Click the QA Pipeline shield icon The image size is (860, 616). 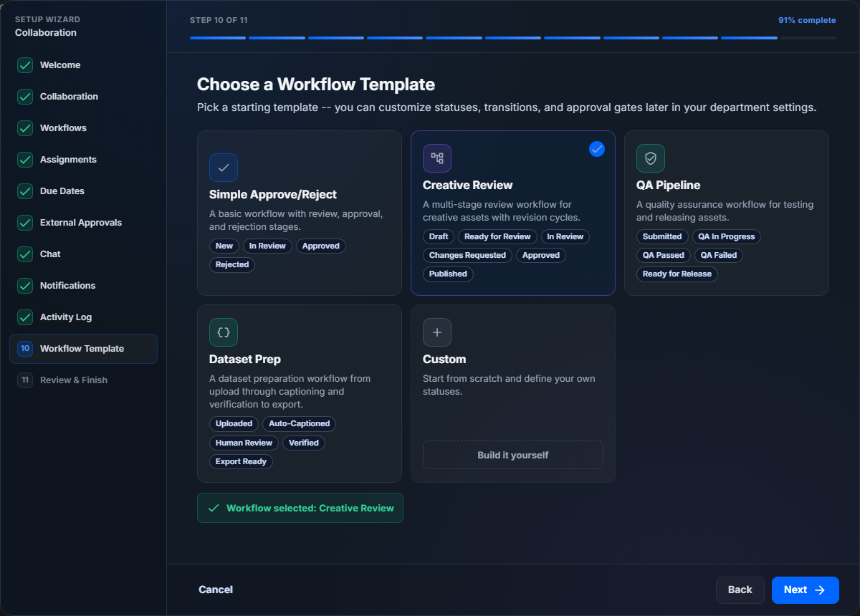click(x=651, y=158)
